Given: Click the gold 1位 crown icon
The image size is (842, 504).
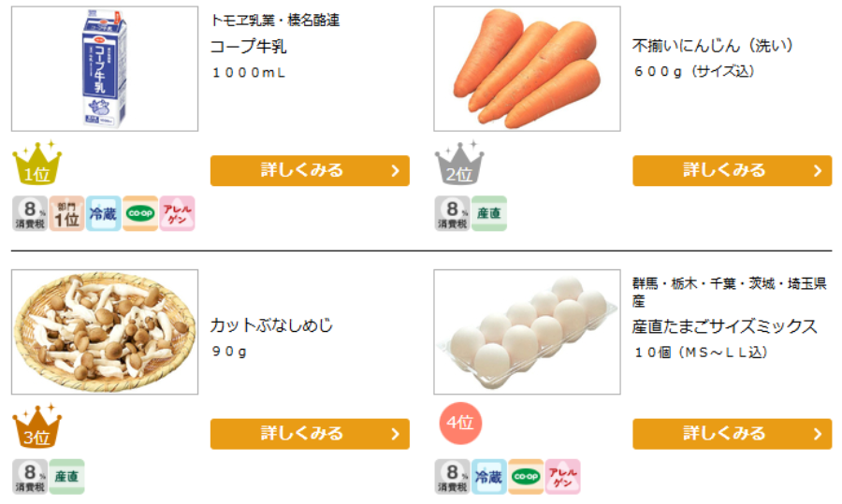Looking at the screenshot, I should point(36,164).
